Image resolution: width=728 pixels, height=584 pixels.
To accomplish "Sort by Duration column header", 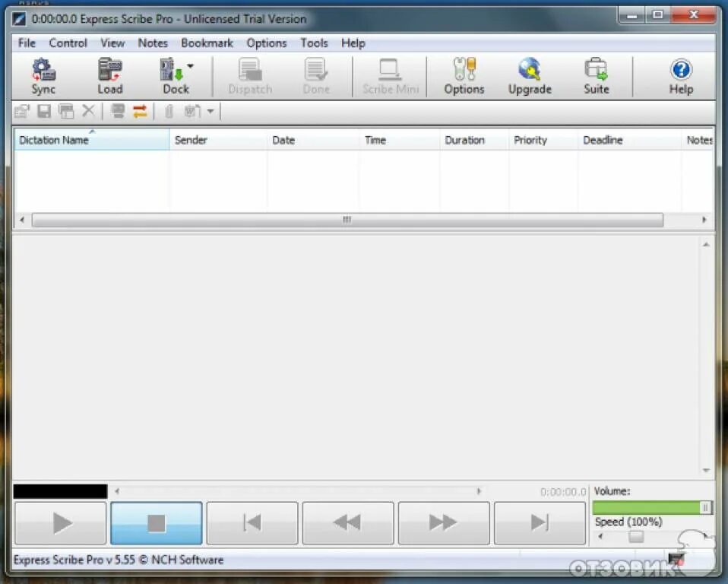I will (x=474, y=140).
